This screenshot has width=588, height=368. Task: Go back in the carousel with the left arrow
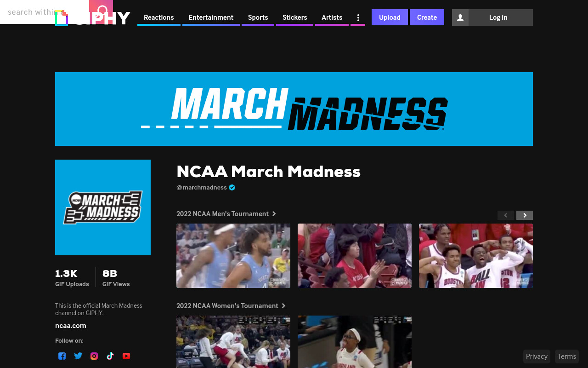(x=506, y=215)
